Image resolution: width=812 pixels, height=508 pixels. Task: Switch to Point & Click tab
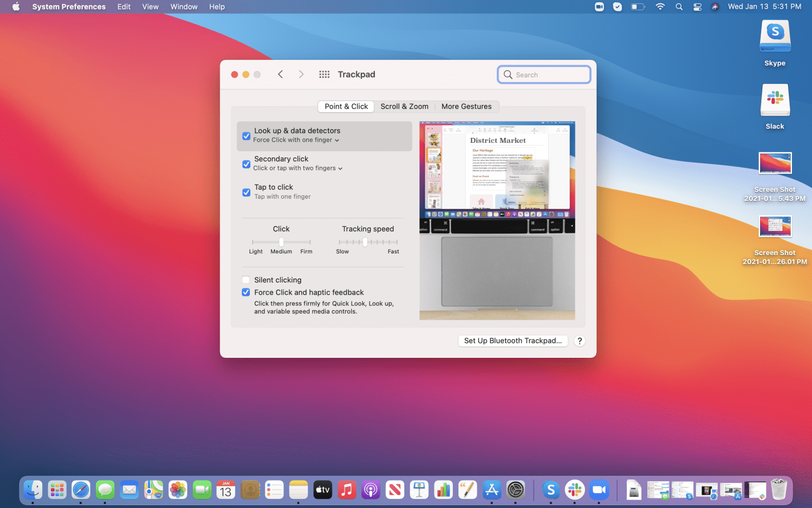(346, 107)
